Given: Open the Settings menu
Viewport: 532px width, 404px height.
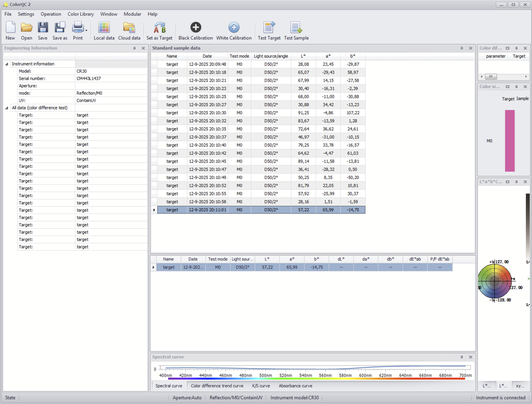Looking at the screenshot, I should coord(26,14).
